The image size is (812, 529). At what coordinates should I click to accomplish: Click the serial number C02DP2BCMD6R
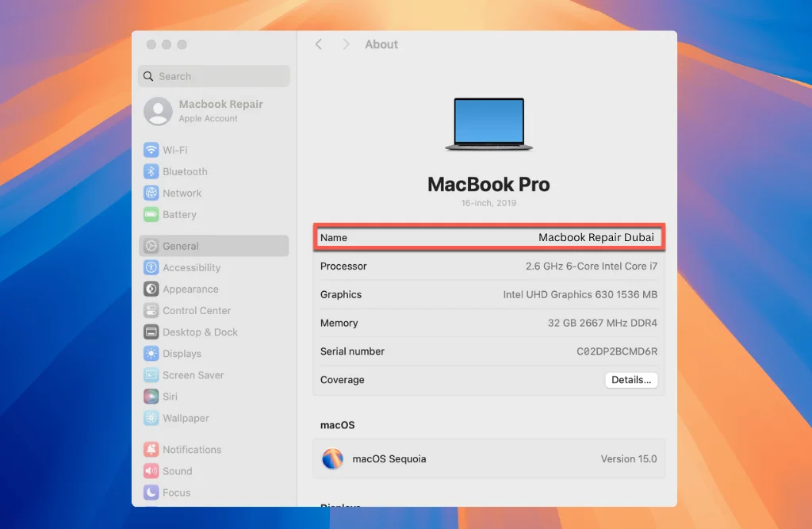(x=617, y=351)
